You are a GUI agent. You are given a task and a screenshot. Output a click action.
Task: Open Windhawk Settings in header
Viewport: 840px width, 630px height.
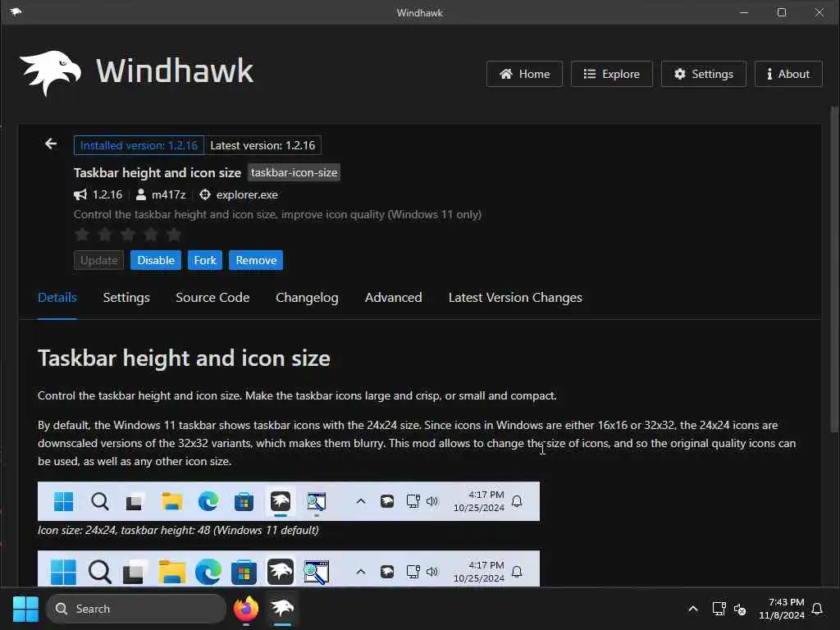coord(703,74)
